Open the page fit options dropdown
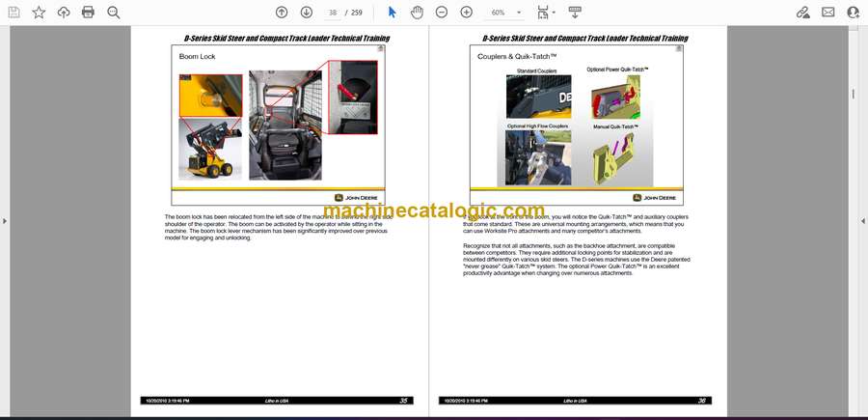The height and width of the screenshot is (420, 868). [546, 13]
